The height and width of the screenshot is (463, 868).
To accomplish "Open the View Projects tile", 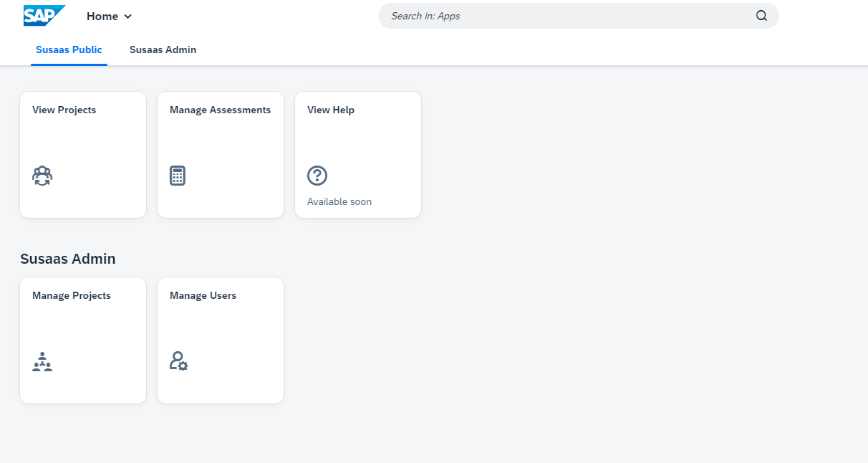I will pyautogui.click(x=83, y=155).
